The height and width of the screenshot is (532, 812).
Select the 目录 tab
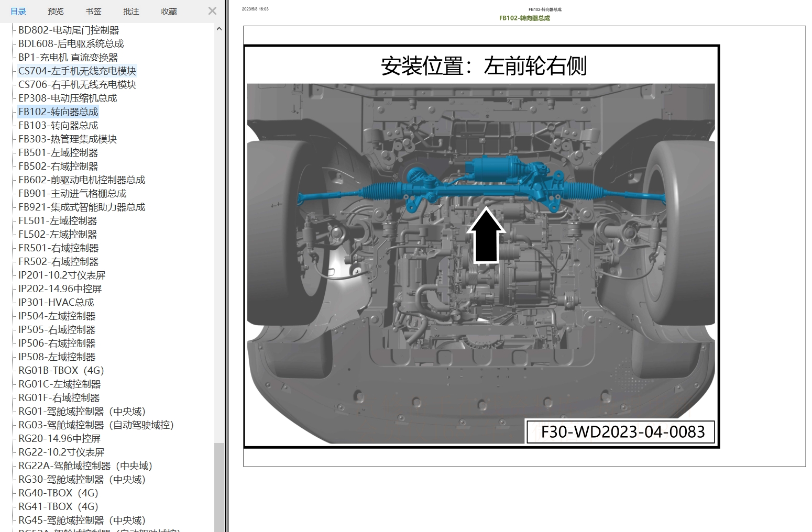click(x=18, y=10)
